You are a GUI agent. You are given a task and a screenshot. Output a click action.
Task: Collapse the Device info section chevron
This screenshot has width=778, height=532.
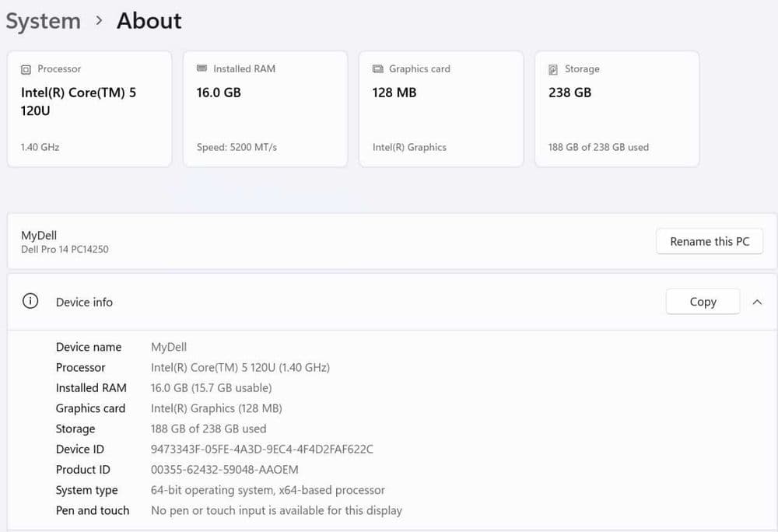point(757,302)
